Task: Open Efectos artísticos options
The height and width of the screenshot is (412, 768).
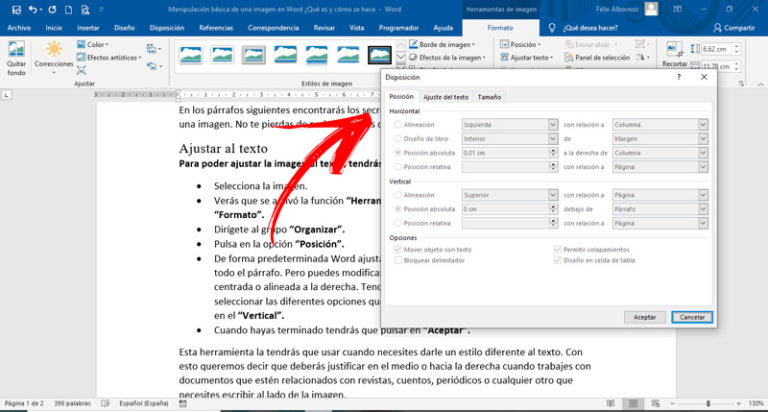Action: click(x=108, y=58)
